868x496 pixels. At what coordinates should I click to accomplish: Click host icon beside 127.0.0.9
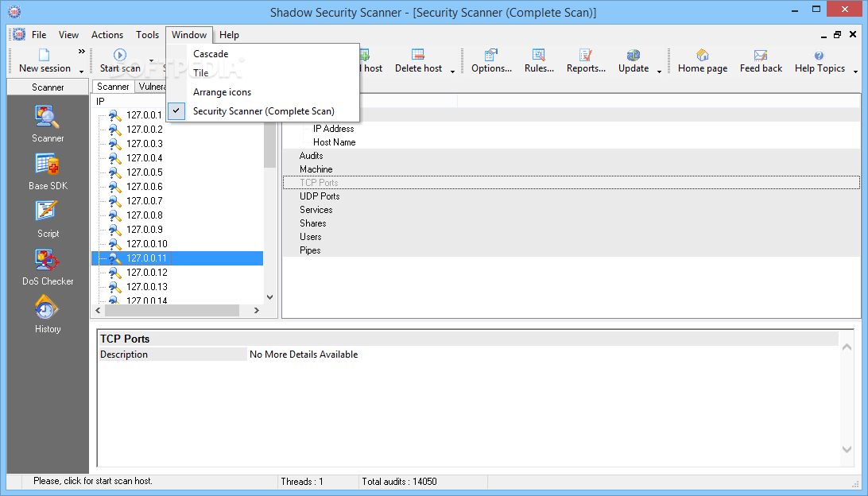(114, 229)
